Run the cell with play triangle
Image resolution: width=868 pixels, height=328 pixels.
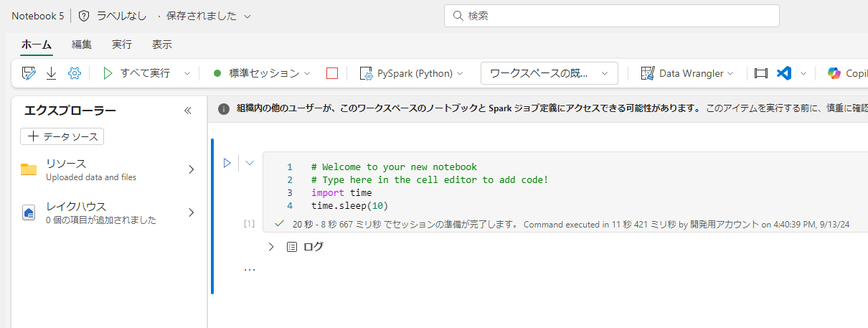(x=227, y=163)
